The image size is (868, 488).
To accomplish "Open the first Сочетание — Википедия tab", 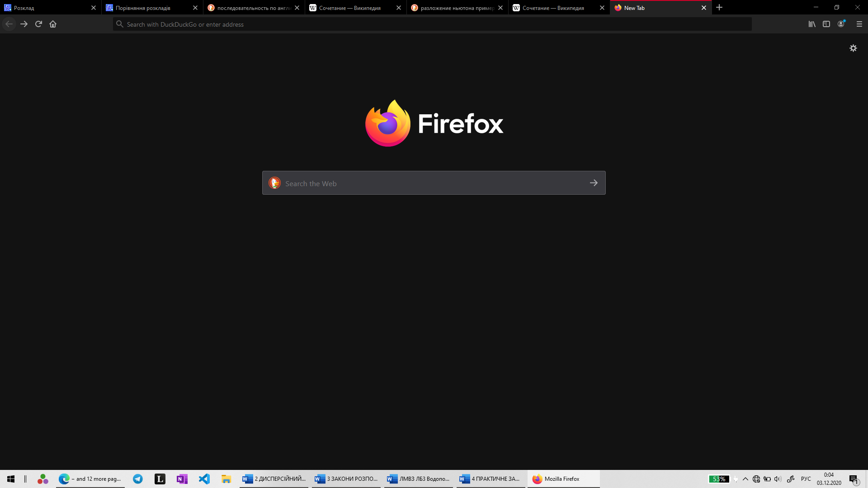I will tap(356, 8).
